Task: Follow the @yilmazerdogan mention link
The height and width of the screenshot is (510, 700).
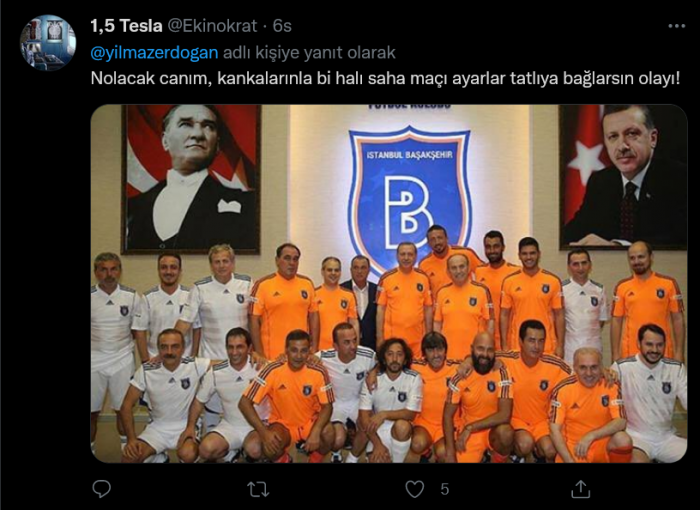Action: [x=154, y=53]
